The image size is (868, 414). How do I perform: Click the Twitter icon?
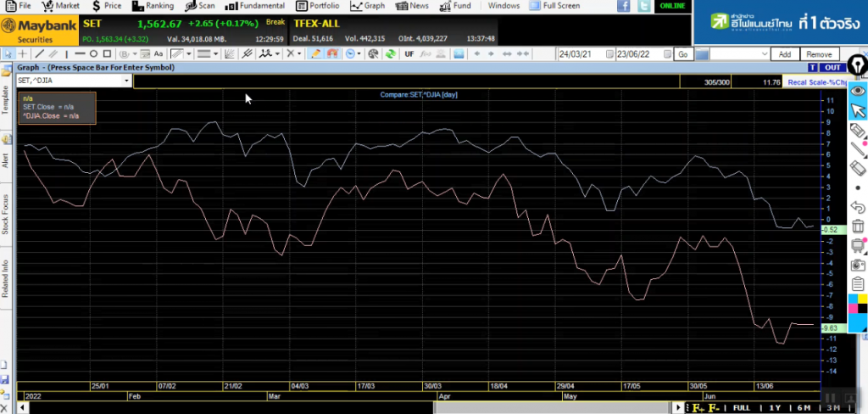644,6
